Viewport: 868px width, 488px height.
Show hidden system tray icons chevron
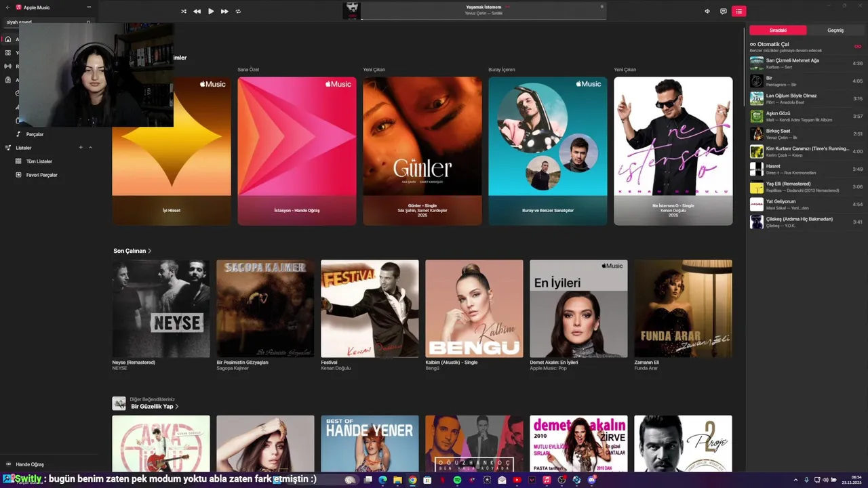pyautogui.click(x=795, y=480)
